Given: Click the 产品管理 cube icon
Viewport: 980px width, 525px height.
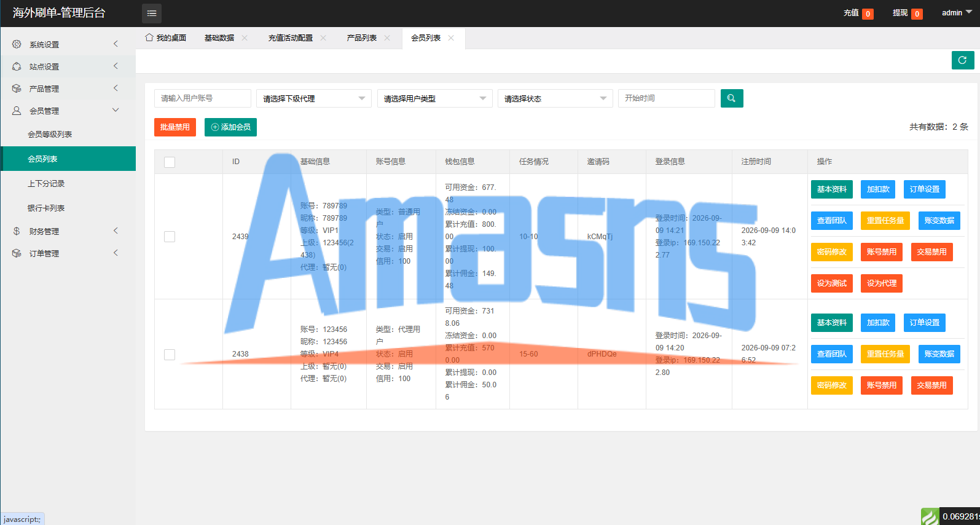Looking at the screenshot, I should click(x=17, y=89).
